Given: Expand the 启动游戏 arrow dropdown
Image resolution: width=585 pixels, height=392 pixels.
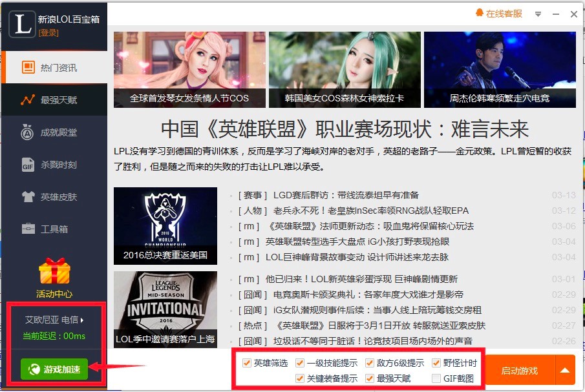Looking at the screenshot, I should click(565, 370).
